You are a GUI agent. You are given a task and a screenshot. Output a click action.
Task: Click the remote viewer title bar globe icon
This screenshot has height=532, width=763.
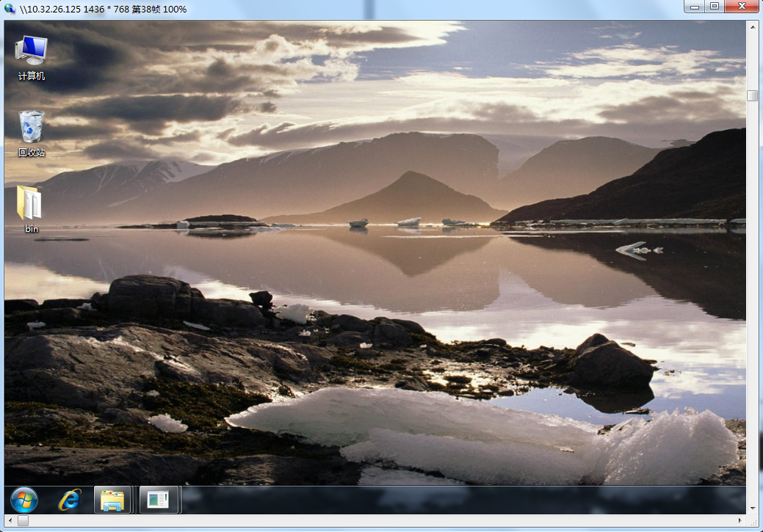pyautogui.click(x=10, y=8)
